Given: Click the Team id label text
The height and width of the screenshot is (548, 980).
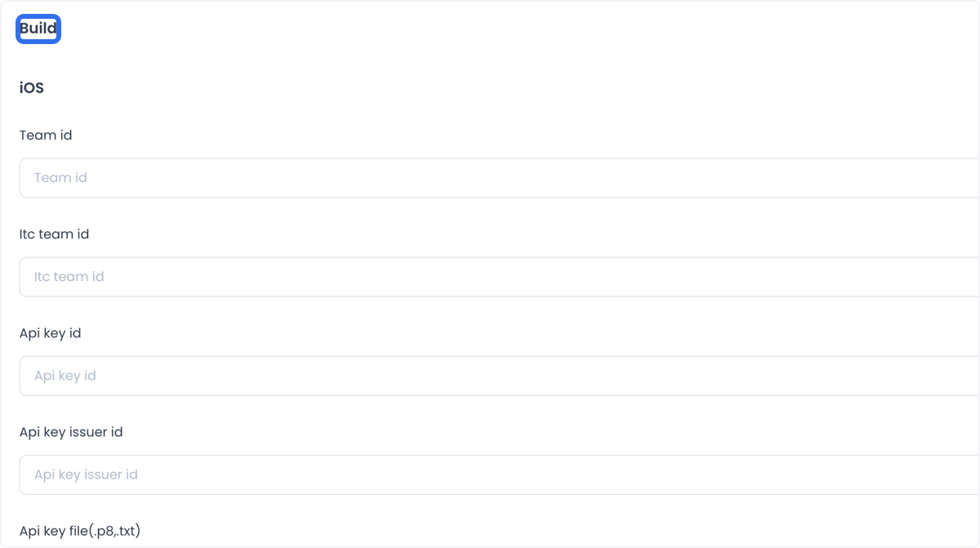Looking at the screenshot, I should (x=46, y=136).
